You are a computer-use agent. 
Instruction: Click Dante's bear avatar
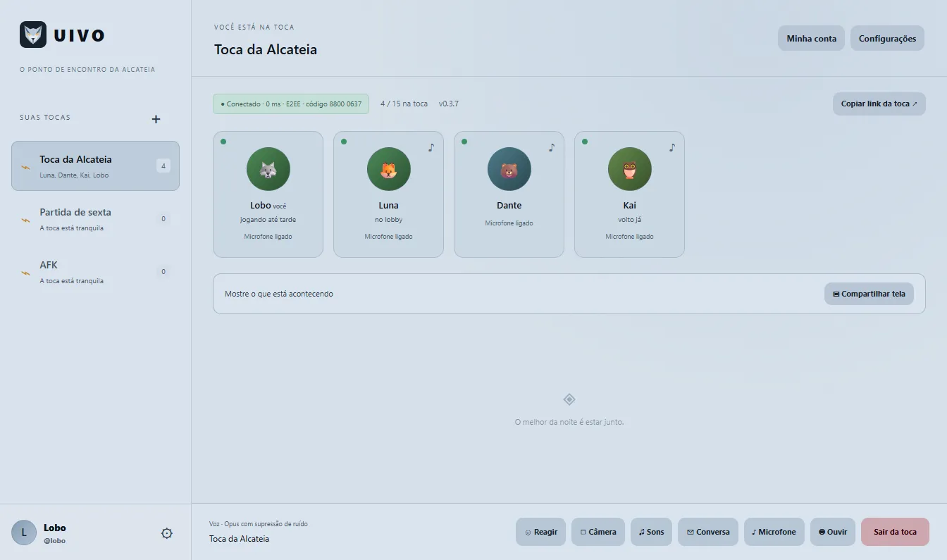(509, 169)
